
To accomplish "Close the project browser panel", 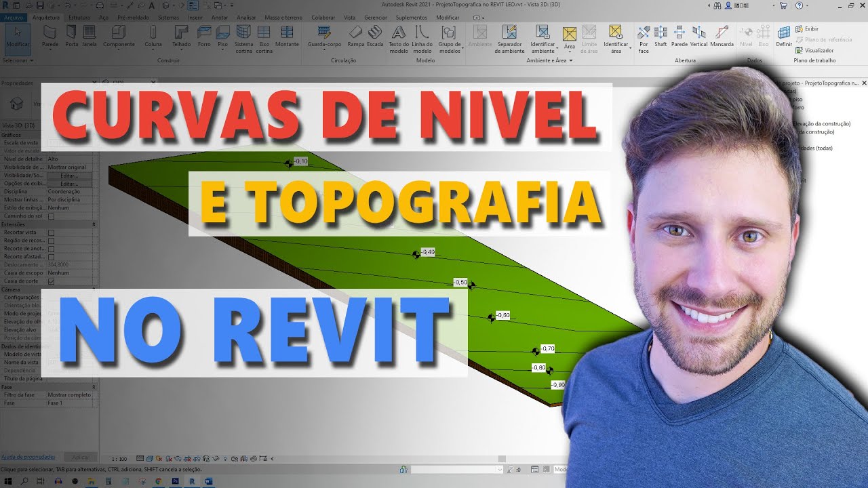I will tap(863, 83).
